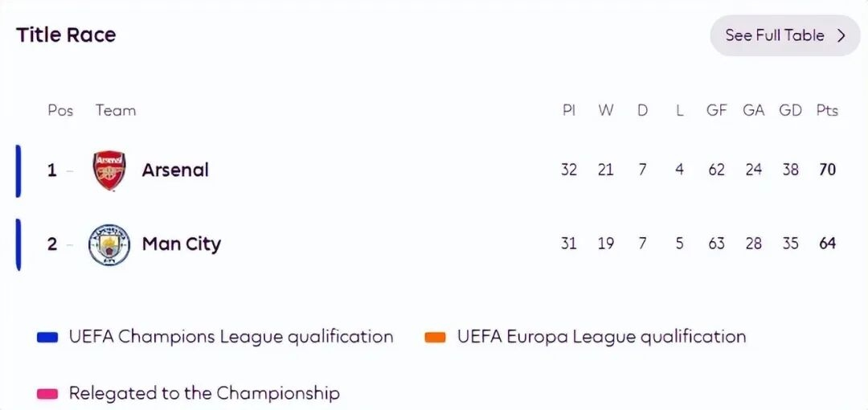Open the Arsenal team name link
This screenshot has width=868, height=410.
175,170
